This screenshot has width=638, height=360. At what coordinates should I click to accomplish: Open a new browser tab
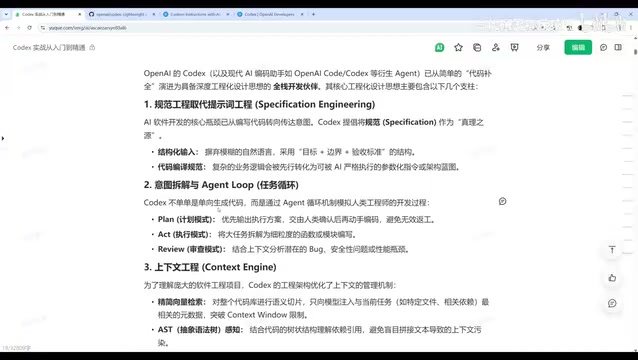click(313, 14)
